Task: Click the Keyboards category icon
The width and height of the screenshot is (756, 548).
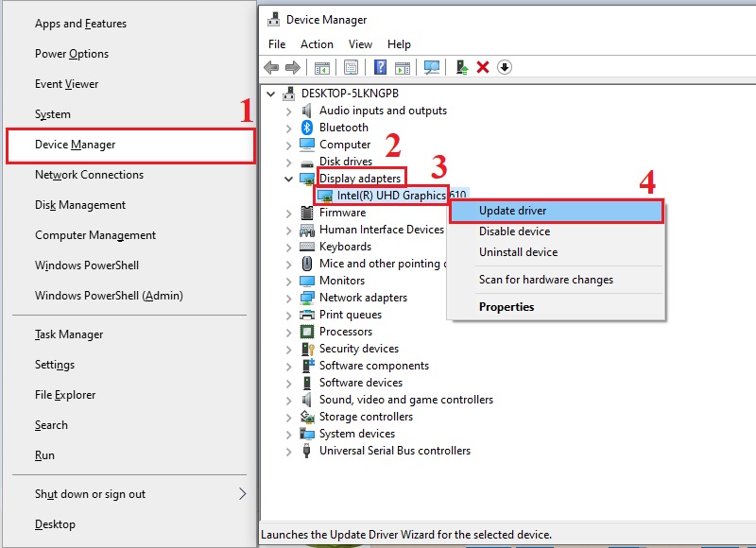Action: 306,247
